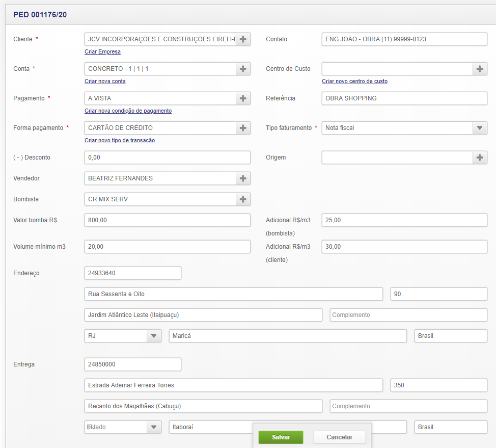Screen dimensions: 496x448
Task: Focus the Valor bomba R$ field
Action: (x=167, y=220)
